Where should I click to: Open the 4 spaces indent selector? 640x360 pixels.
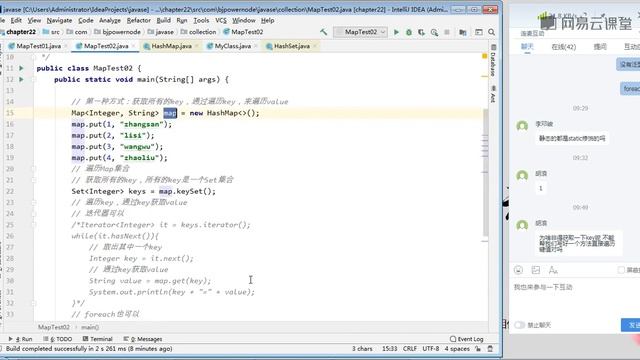tap(457, 349)
